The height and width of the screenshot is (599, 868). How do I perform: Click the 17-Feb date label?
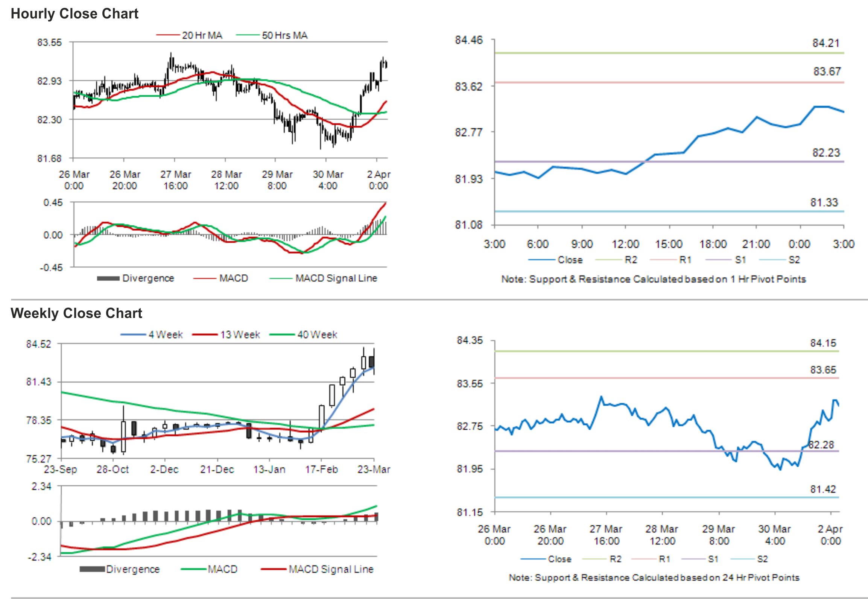pos(322,470)
